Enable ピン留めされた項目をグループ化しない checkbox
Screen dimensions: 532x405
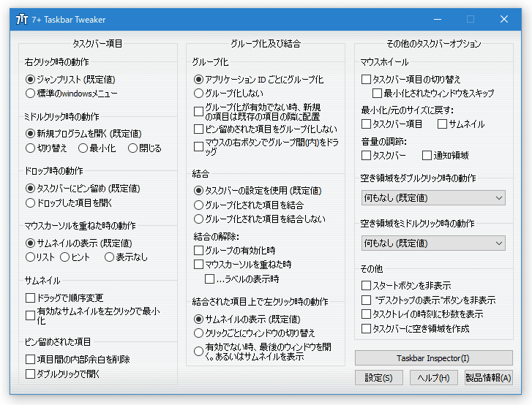pos(198,129)
